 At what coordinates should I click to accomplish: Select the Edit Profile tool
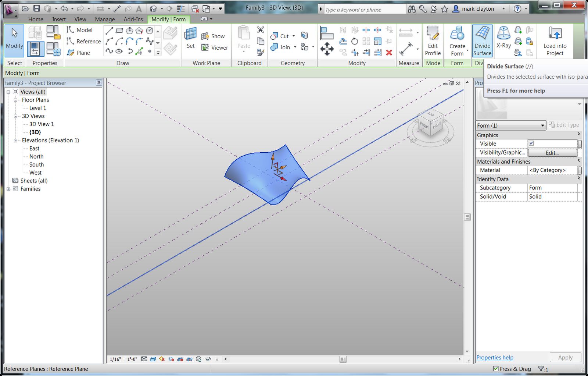[x=433, y=40]
